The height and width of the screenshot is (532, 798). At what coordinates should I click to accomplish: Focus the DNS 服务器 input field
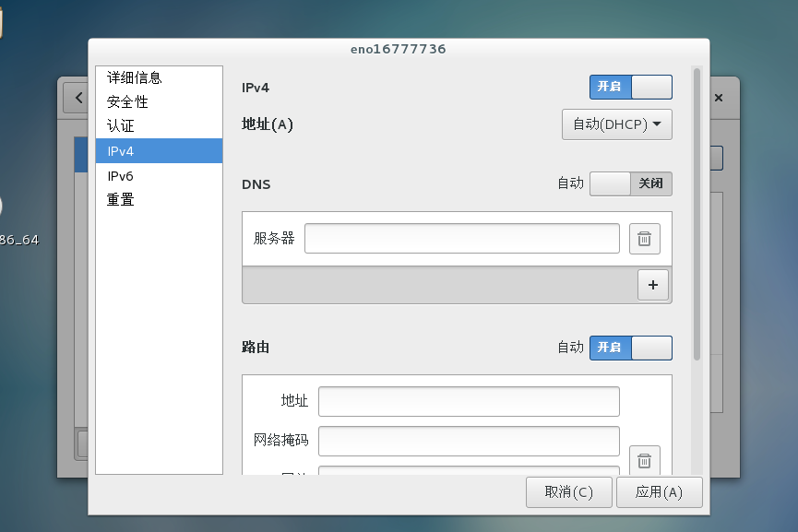(x=462, y=238)
